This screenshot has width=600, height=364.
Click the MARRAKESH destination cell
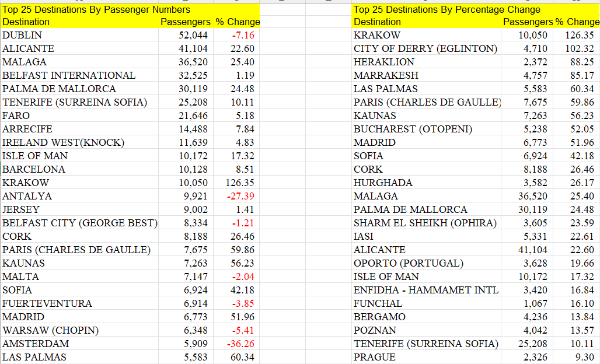pyautogui.click(x=426, y=75)
